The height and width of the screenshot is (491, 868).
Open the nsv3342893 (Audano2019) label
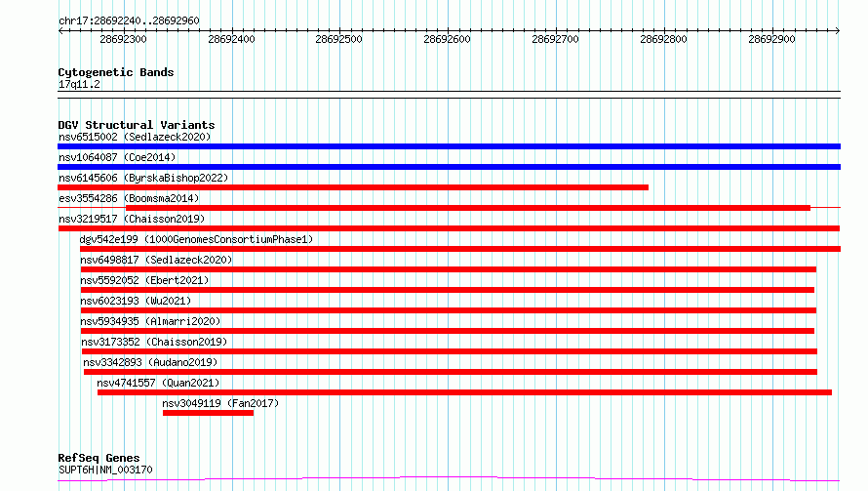pyautogui.click(x=150, y=362)
